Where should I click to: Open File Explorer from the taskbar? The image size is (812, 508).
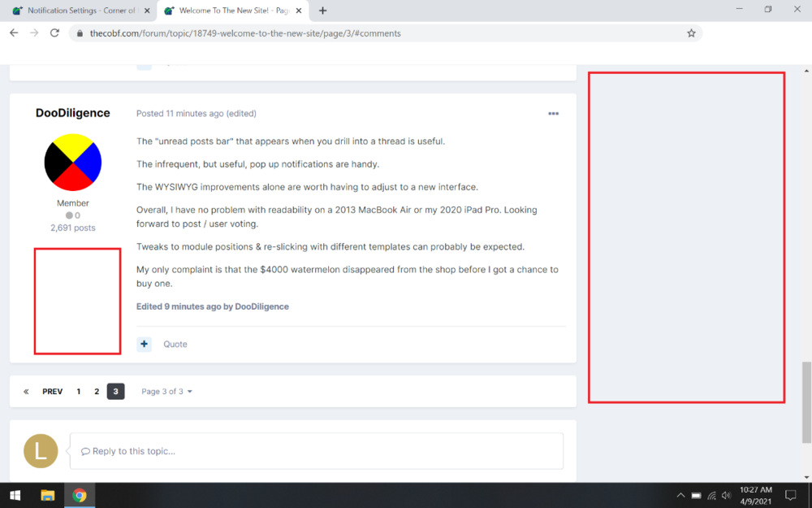point(48,496)
